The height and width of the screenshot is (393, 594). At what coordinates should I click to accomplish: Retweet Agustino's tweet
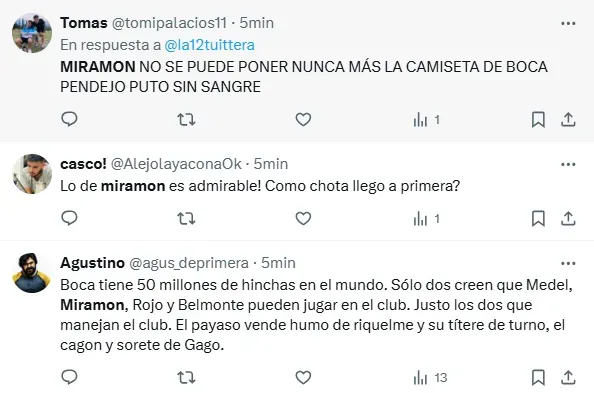(x=186, y=377)
